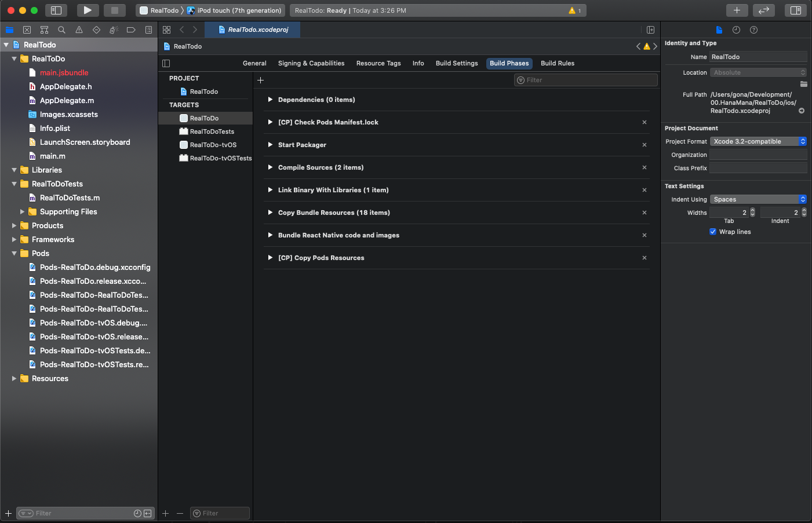Screen dimensions: 812x523
Task: Open the Build Settings tab
Action: pos(457,63)
